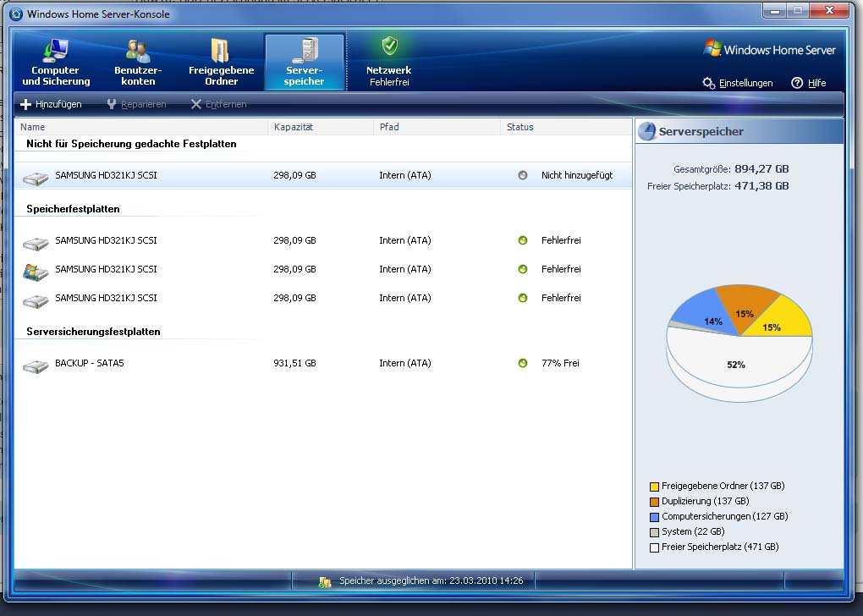Close the Windows Home Server-Konsole window
863x616 pixels.
coord(829,11)
